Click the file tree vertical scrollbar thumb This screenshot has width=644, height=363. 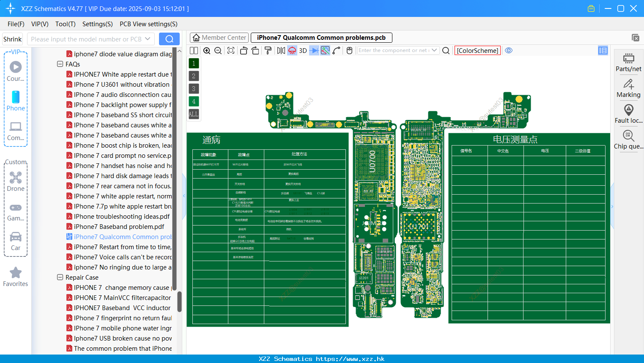(179, 301)
